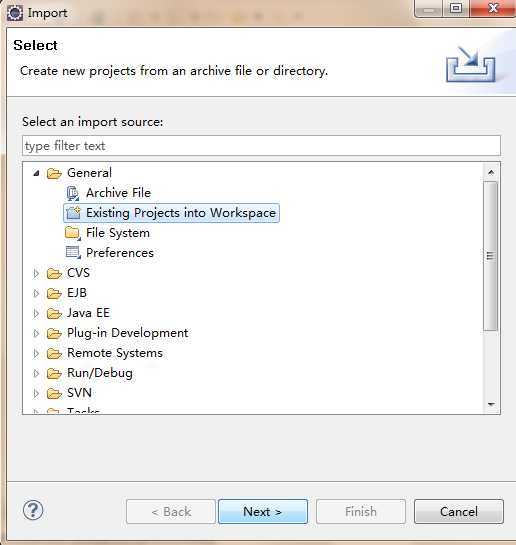Expand the Java EE category
Screen dimensions: 516x545
[x=36, y=314]
